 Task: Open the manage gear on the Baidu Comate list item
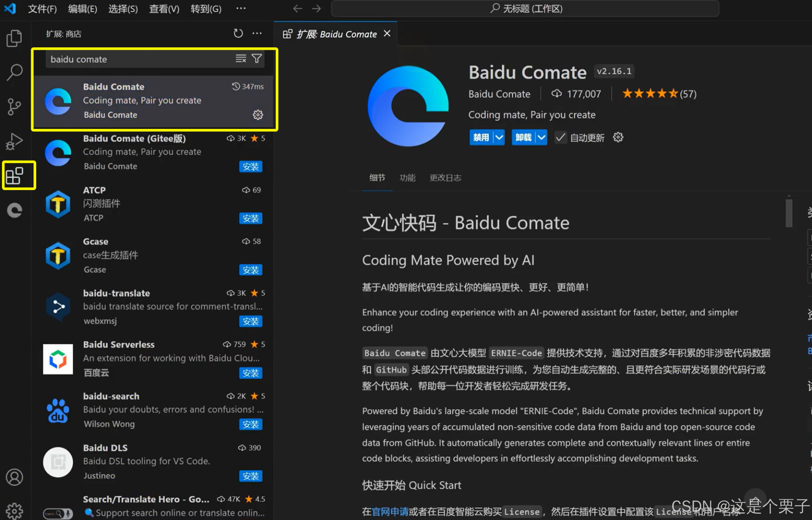click(x=258, y=115)
